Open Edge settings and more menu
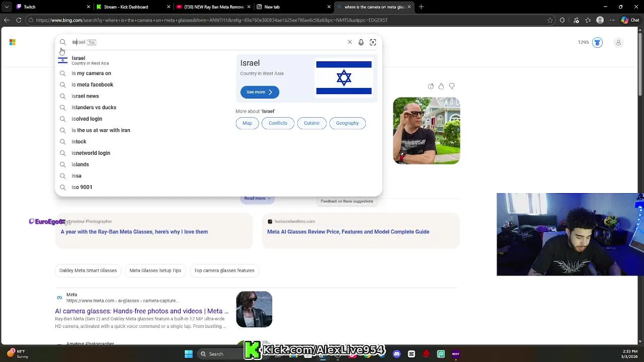 pyautogui.click(x=612, y=20)
